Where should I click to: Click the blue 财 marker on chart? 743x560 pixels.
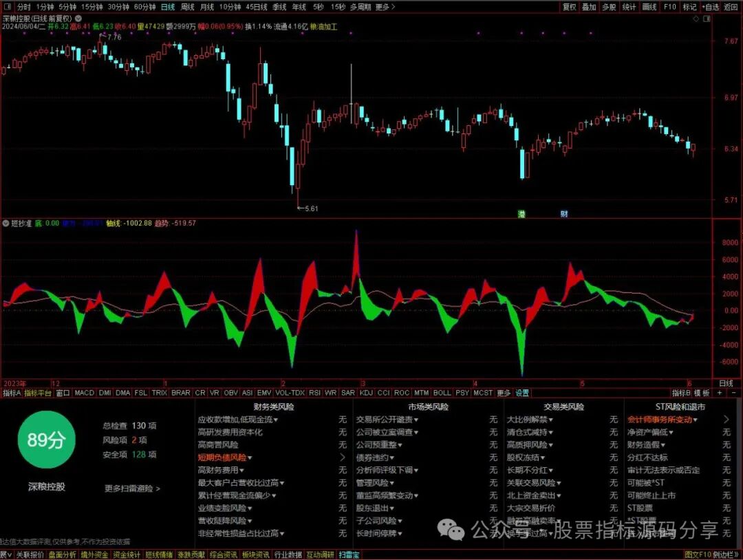[x=564, y=214]
